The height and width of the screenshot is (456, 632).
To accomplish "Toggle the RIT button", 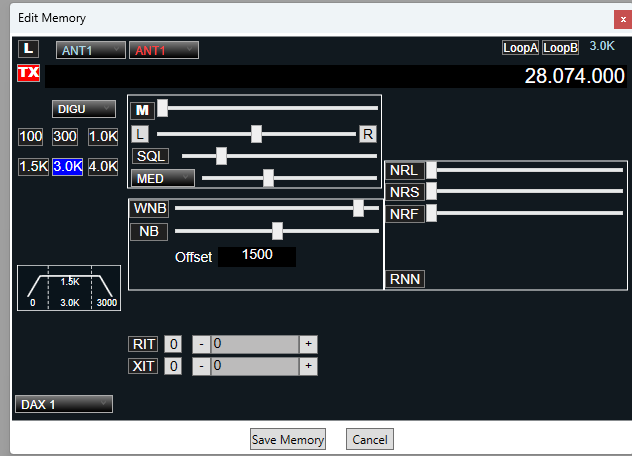I will click(143, 344).
